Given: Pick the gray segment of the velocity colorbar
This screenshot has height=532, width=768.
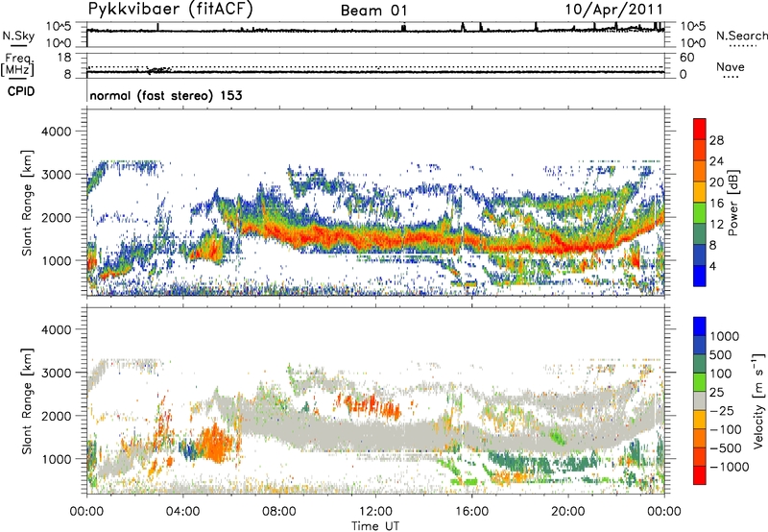Looking at the screenshot, I should tap(700, 400).
